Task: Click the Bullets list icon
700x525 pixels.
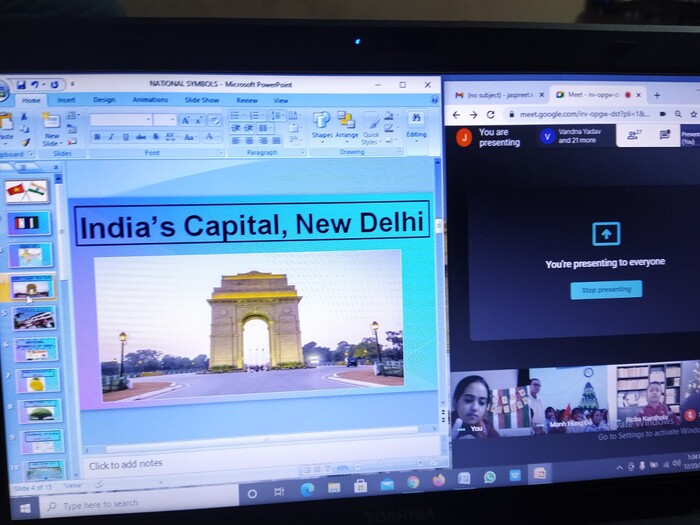Action: click(235, 116)
